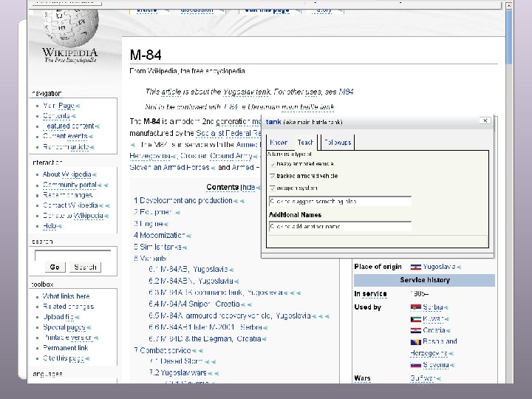532x399 pixels.
Task: Click the arrow icon after Upload file
Action: pos(77,318)
